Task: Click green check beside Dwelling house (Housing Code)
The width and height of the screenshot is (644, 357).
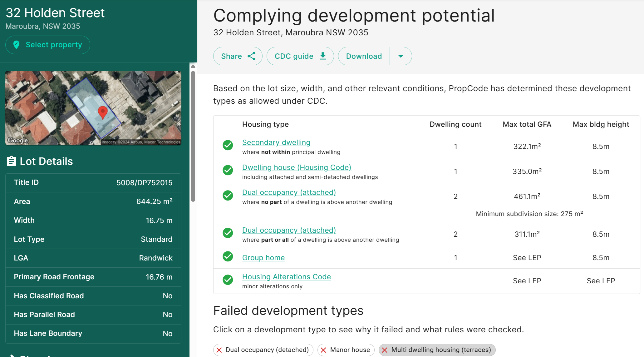Action: [228, 170]
